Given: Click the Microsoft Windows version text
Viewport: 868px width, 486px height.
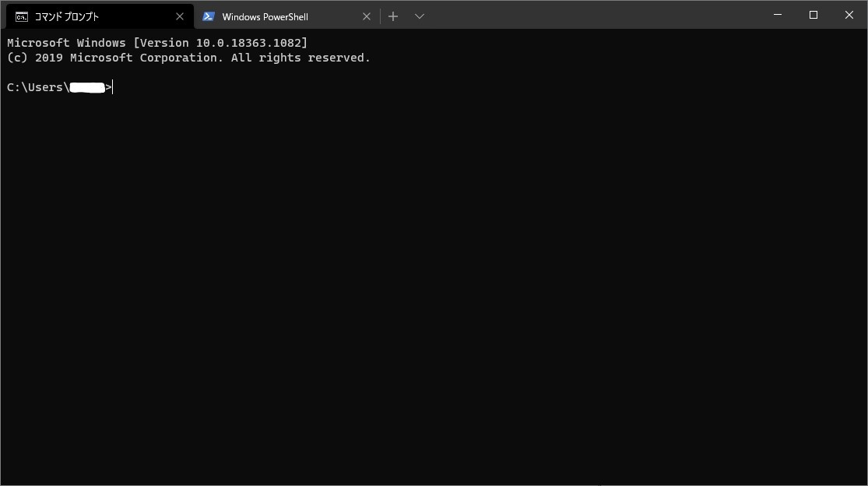Looking at the screenshot, I should 156,43.
